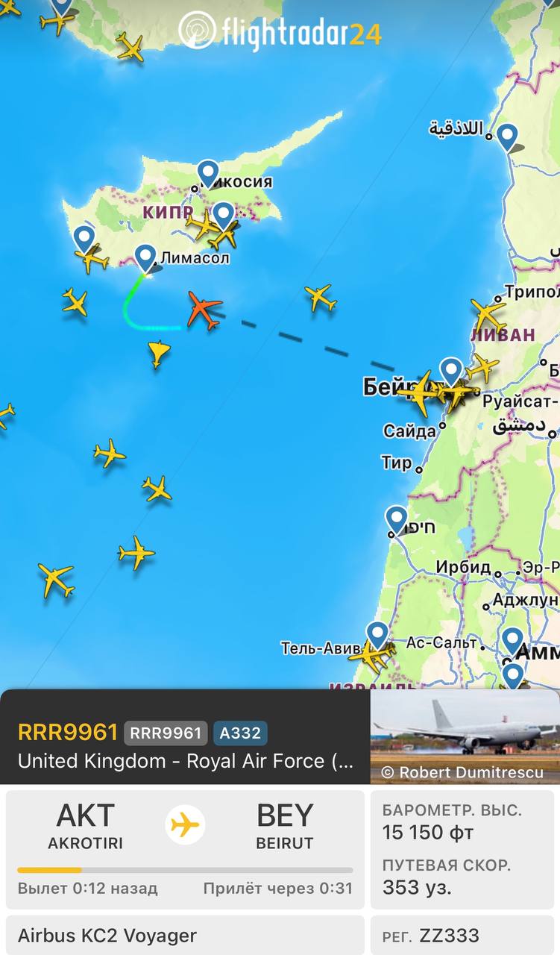This screenshot has height=955, width=560.
Task: Open the Airbus KC2 Voyager aircraft details
Action: point(185,935)
